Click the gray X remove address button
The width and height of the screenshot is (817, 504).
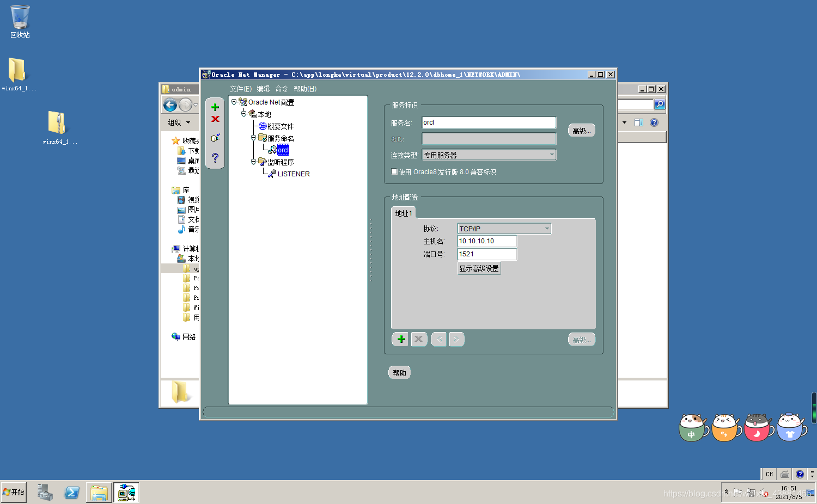[419, 339]
